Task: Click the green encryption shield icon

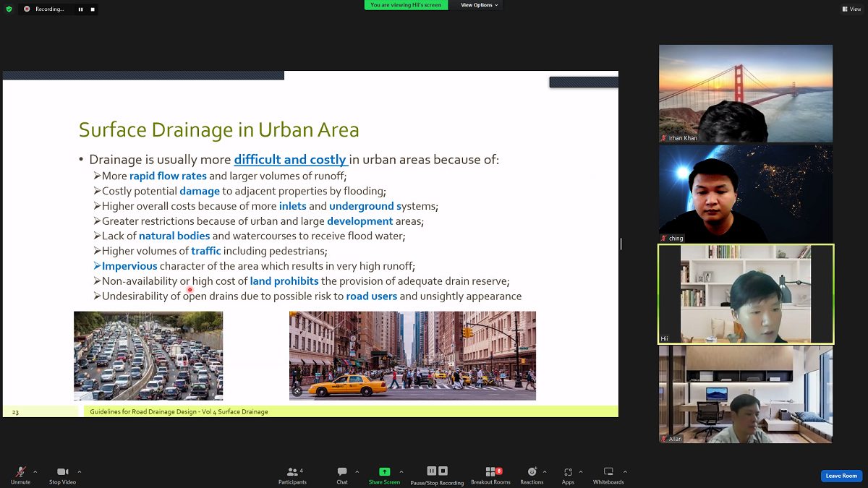Action: click(x=9, y=9)
